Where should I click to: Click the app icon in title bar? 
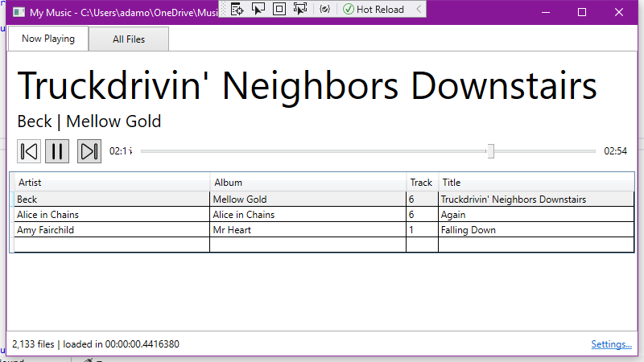point(19,12)
